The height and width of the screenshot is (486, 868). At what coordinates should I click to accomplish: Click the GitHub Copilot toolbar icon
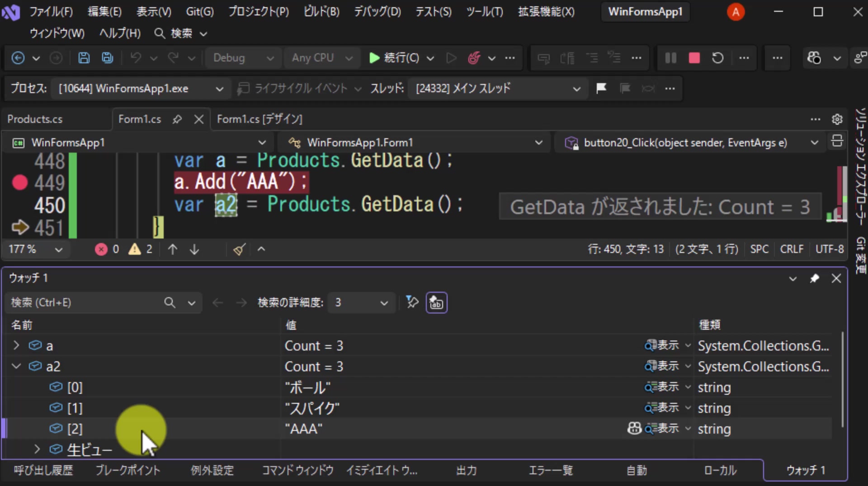(814, 58)
